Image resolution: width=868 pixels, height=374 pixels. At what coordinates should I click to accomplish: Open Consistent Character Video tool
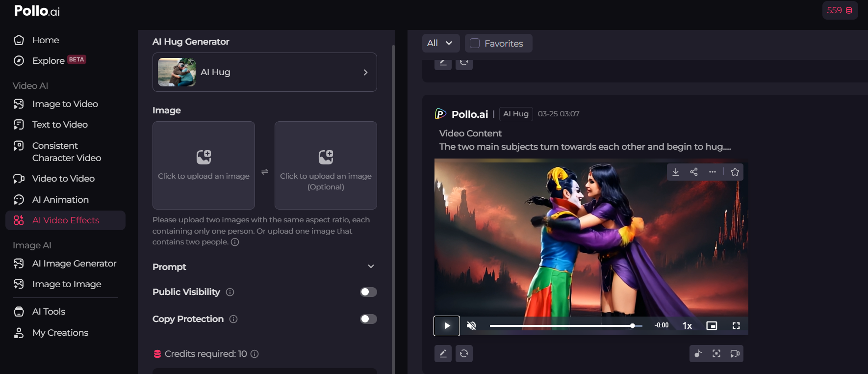click(66, 152)
